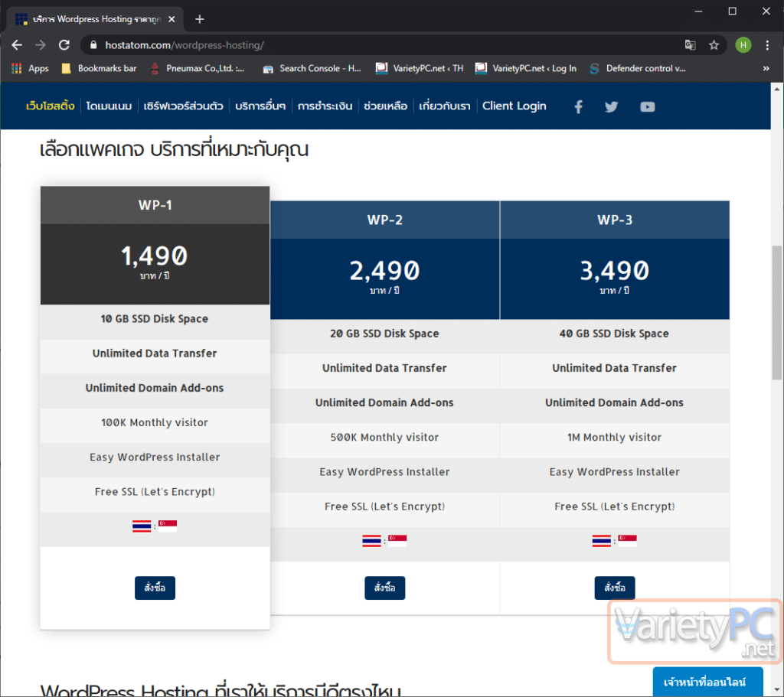The image size is (784, 697).
Task: Select the WP-1 plan header
Action: tap(155, 205)
